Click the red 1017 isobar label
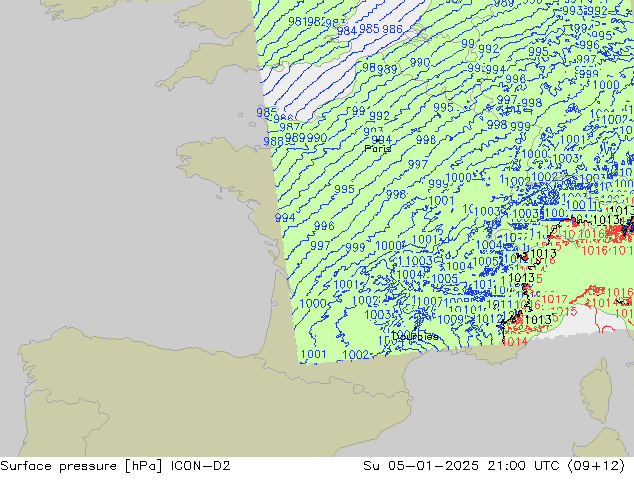This screenshot has width=634, height=490. [x=554, y=300]
